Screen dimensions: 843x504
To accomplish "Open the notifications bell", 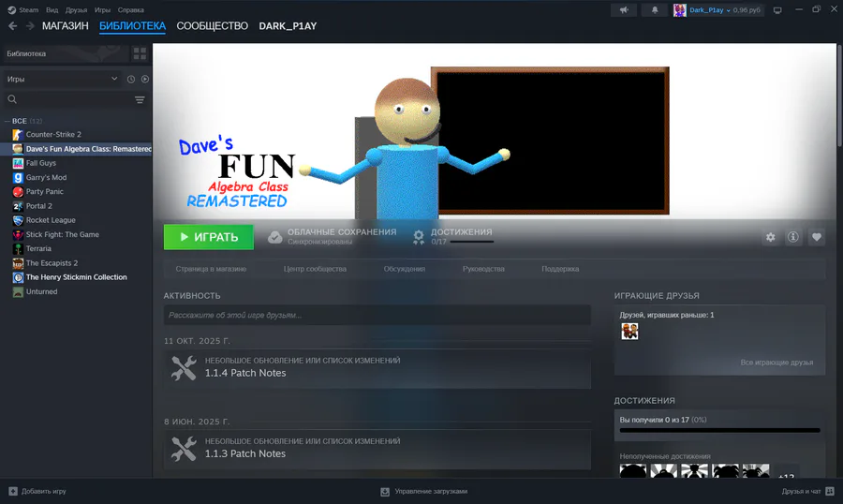I will (655, 10).
